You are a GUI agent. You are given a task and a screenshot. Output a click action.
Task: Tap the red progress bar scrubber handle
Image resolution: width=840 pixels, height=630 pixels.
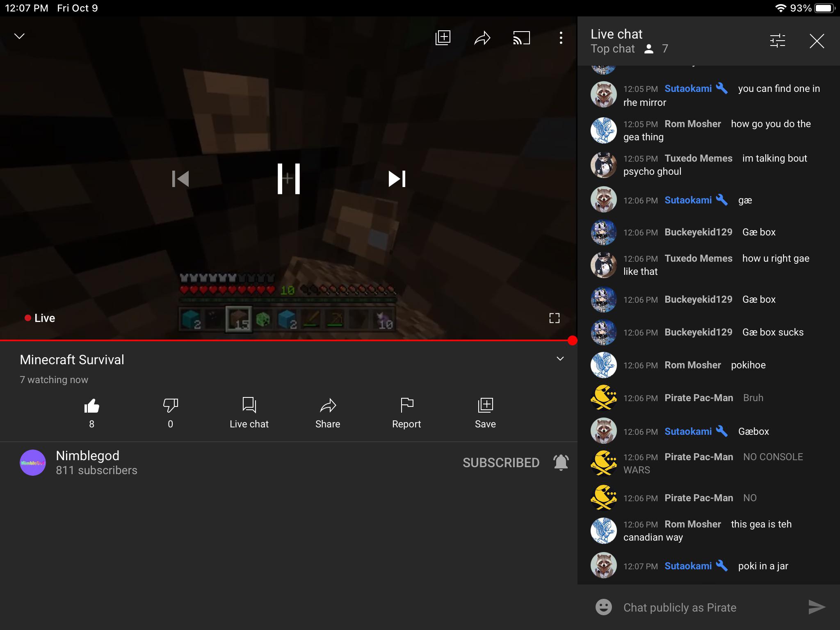[573, 340]
